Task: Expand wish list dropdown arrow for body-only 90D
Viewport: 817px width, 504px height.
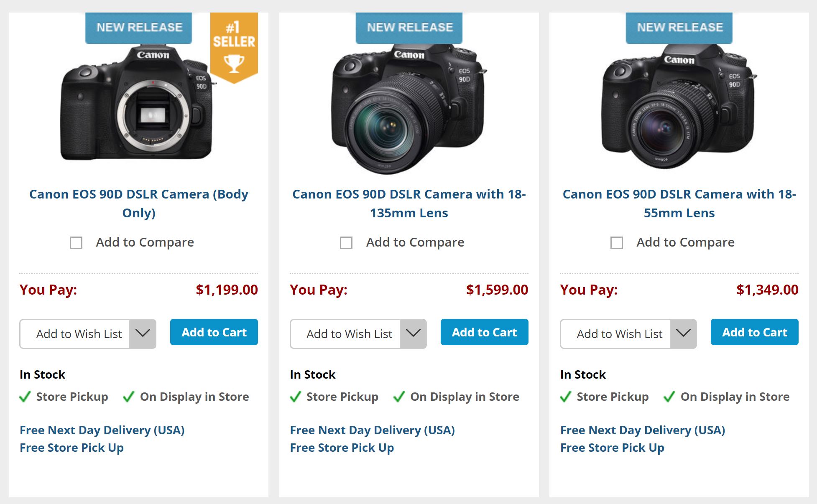Action: pyautogui.click(x=143, y=333)
